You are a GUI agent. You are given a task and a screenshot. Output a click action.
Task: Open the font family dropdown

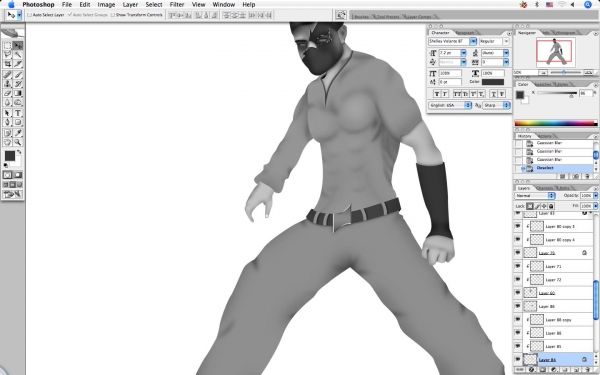[473, 41]
